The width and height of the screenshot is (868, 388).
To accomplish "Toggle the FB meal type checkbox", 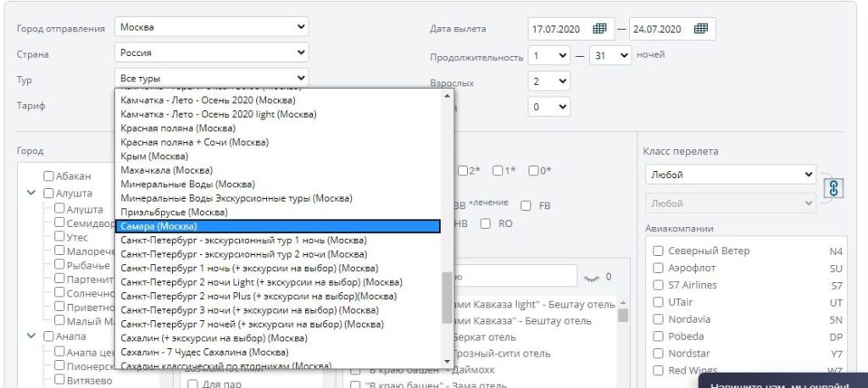I will tap(526, 205).
